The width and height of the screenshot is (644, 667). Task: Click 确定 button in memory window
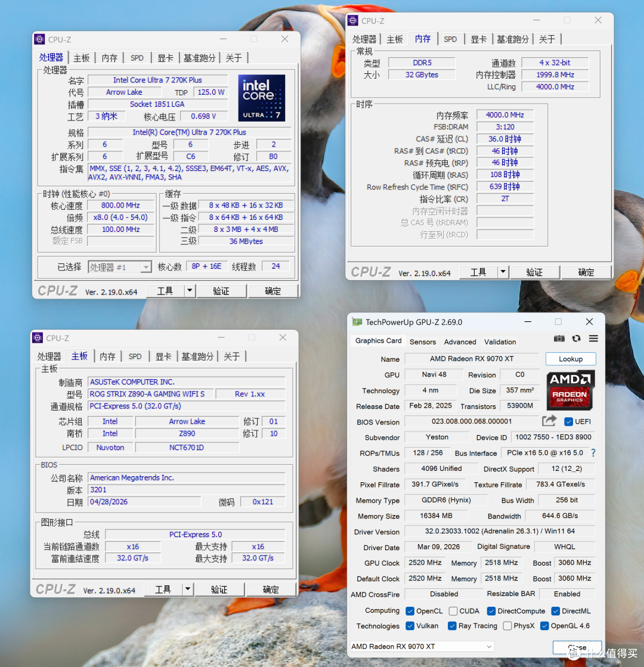tap(586, 272)
